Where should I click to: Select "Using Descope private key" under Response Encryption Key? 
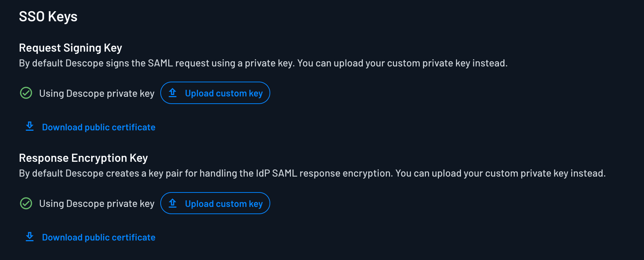click(97, 203)
